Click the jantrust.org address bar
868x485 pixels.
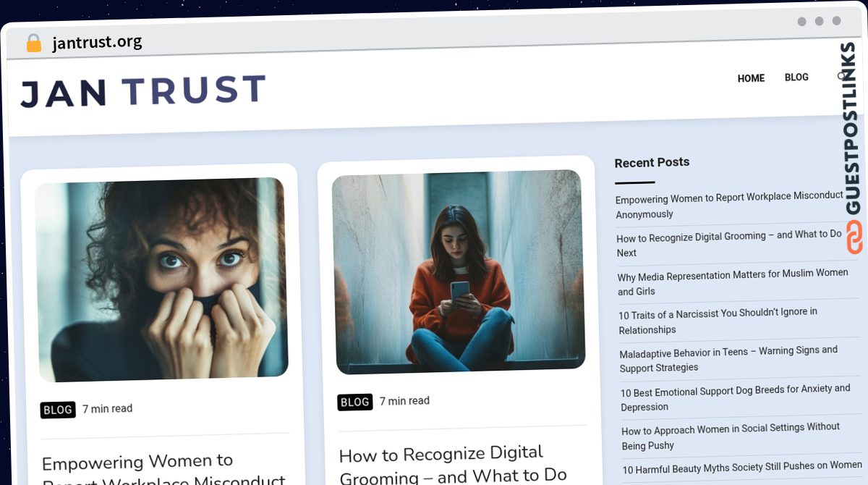pyautogui.click(x=97, y=43)
